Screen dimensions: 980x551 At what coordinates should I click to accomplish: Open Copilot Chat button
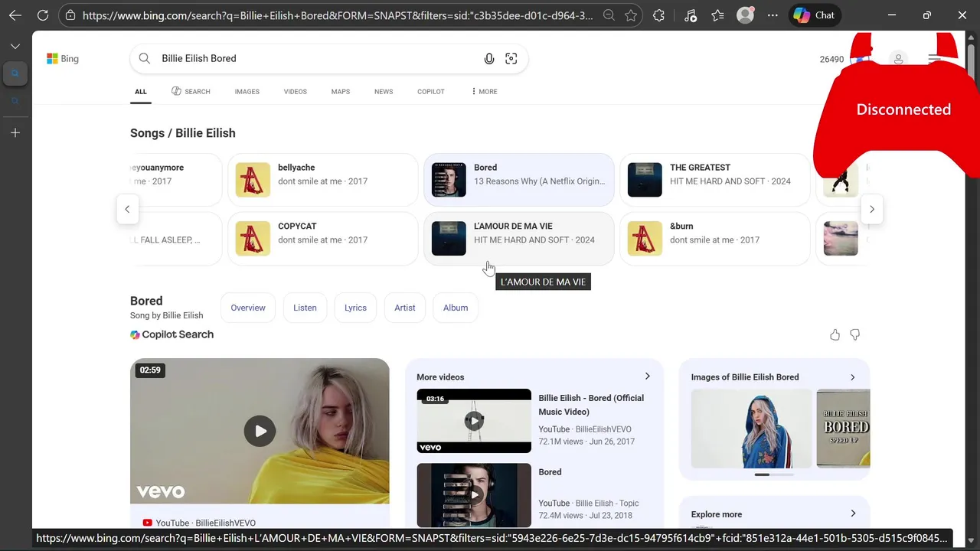coord(814,15)
